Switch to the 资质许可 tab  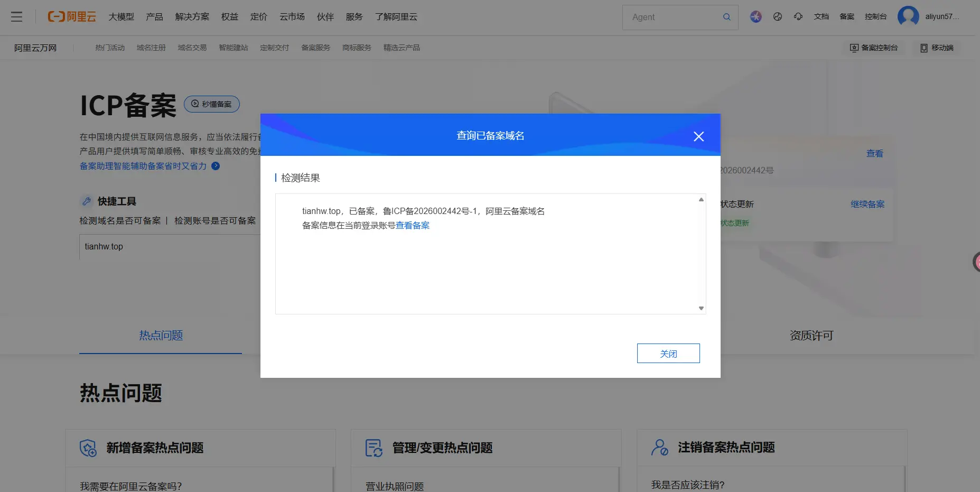(811, 335)
